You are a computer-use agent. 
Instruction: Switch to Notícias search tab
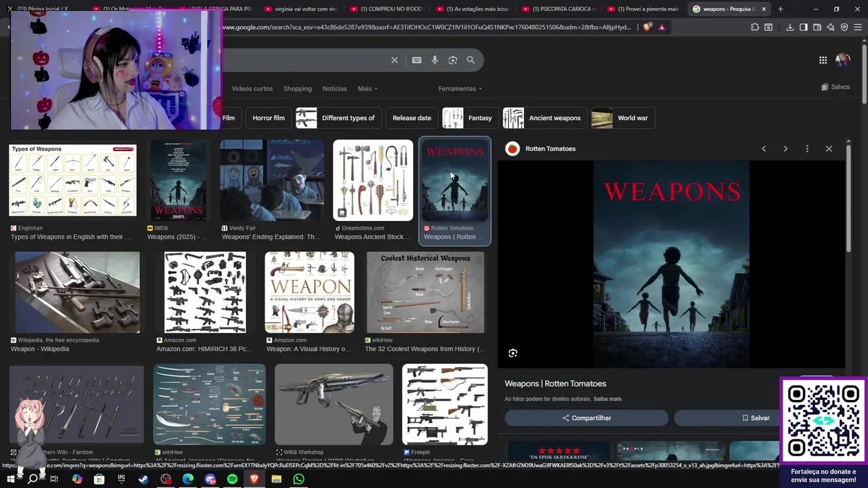click(334, 89)
